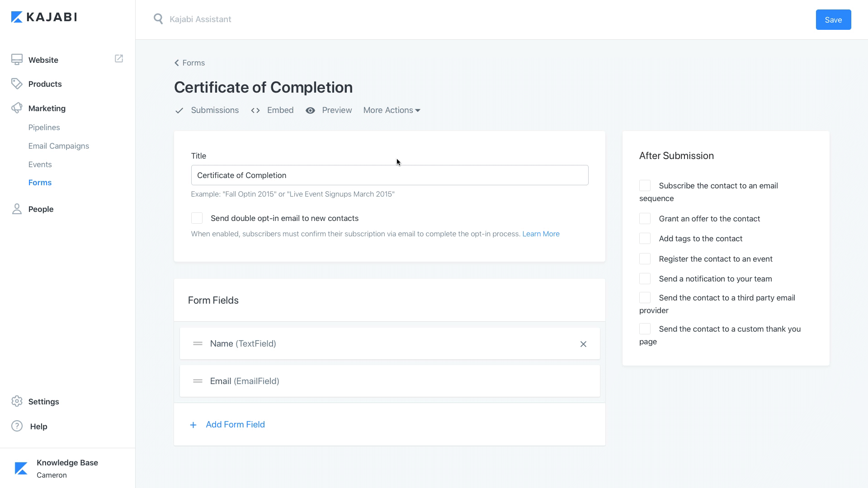Click the Save button

pos(833,20)
